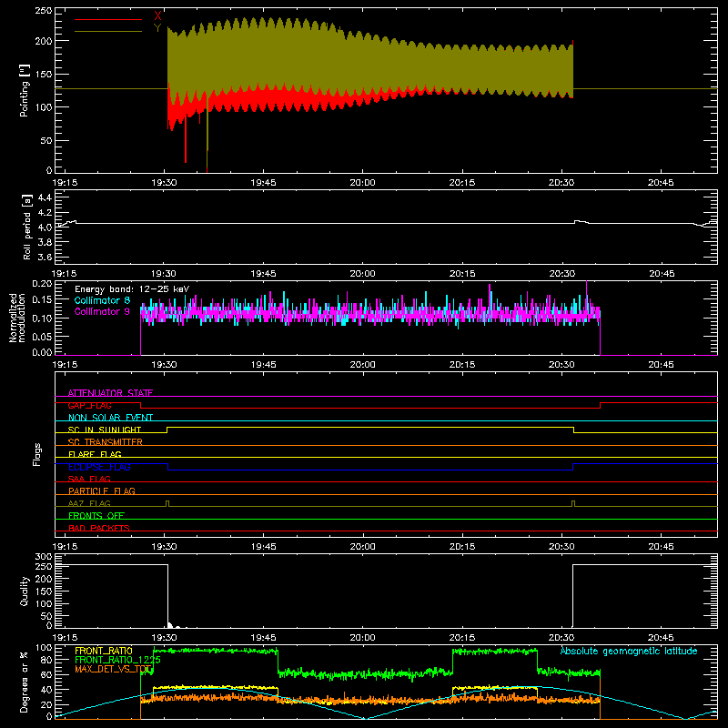
Task: Select the Y legend label
Action: pyautogui.click(x=157, y=28)
